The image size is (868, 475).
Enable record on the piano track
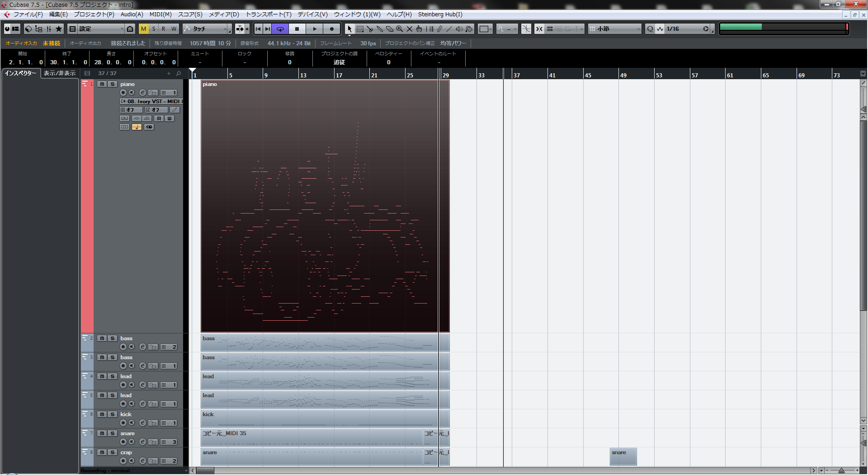[123, 93]
